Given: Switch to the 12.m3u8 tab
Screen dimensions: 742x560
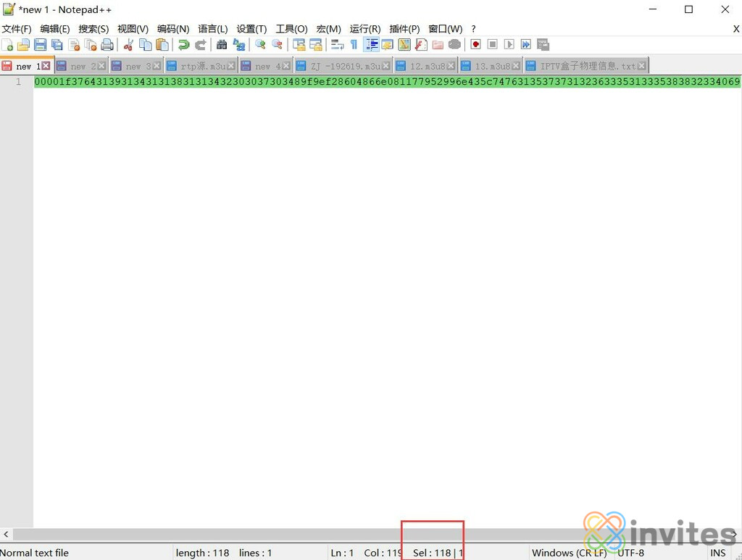Looking at the screenshot, I should coord(425,66).
